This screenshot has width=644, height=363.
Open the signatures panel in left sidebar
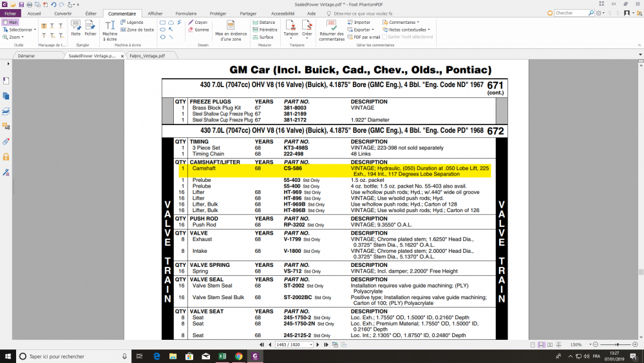tap(6, 172)
